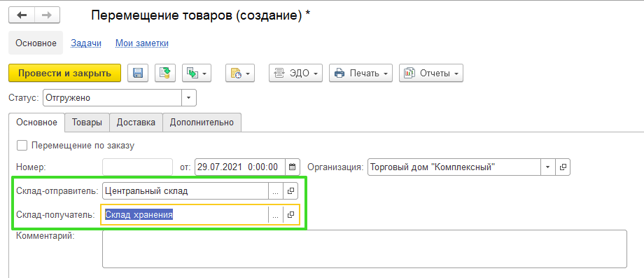This screenshot has height=278, width=644.
Task: Choose Склад-получатель via the ellipsis button
Action: pos(276,215)
